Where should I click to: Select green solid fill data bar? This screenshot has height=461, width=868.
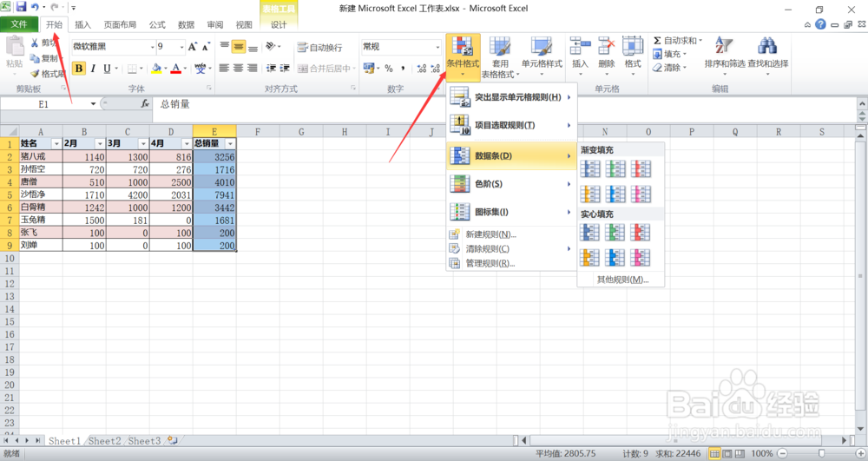click(615, 233)
